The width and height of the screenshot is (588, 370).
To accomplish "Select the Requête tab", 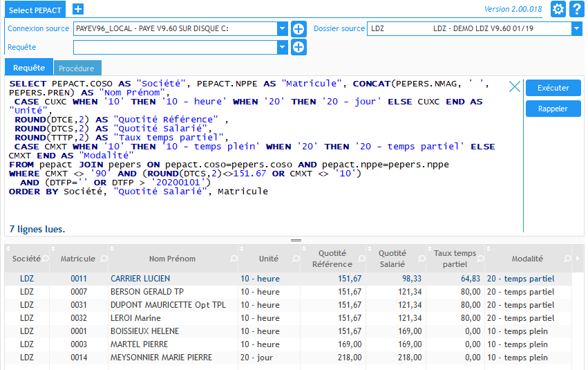I will pyautogui.click(x=29, y=68).
